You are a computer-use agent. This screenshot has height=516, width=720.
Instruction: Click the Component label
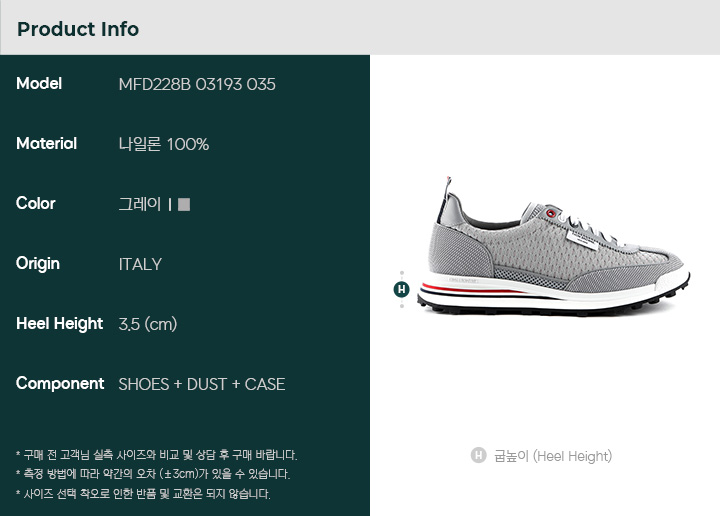pyautogui.click(x=60, y=384)
